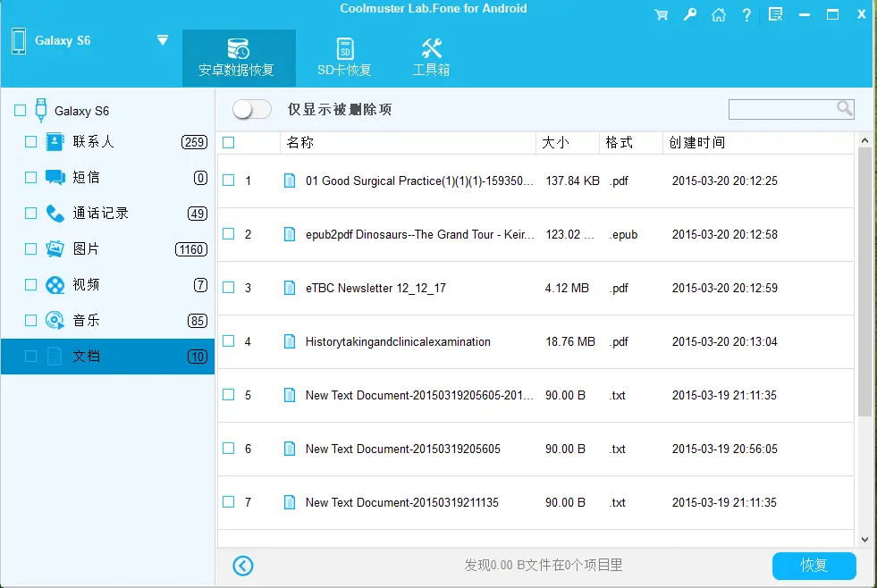Click file icon of New Text Document-20150319211135

pyautogui.click(x=290, y=502)
